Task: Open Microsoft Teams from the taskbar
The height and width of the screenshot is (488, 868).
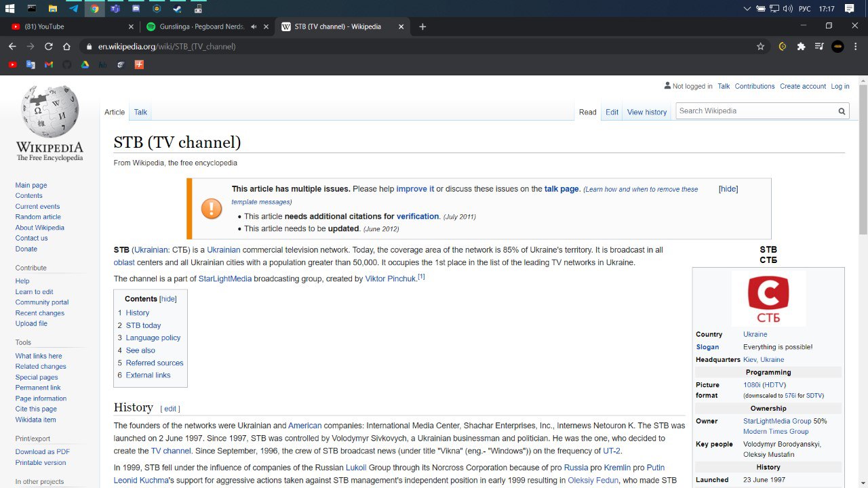Action: pyautogui.click(x=115, y=8)
